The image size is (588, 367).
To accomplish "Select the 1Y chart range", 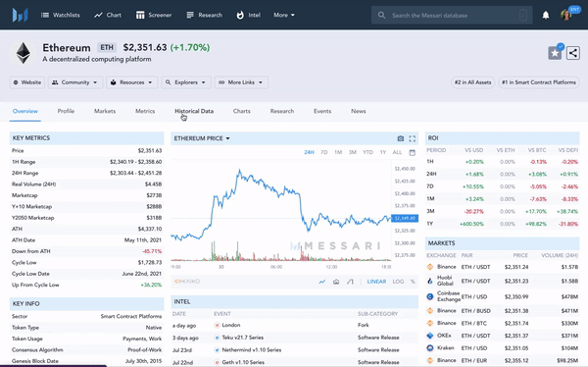I will click(x=383, y=152).
